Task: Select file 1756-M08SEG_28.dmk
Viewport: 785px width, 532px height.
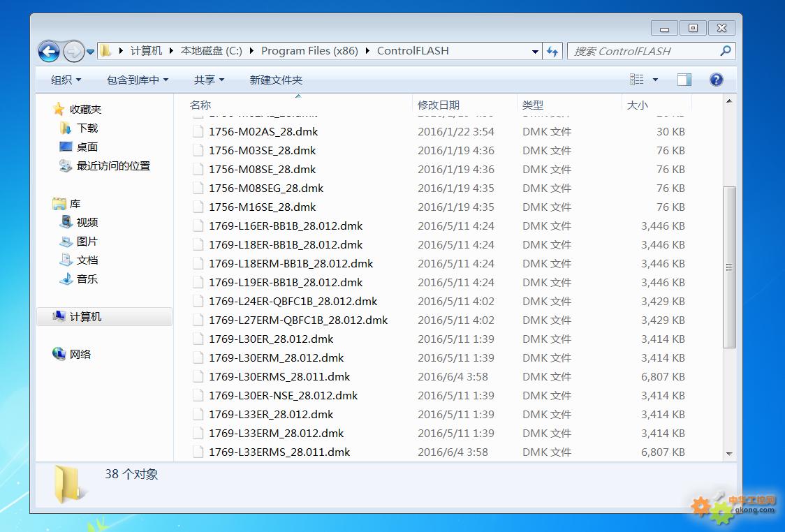Action: (266, 189)
